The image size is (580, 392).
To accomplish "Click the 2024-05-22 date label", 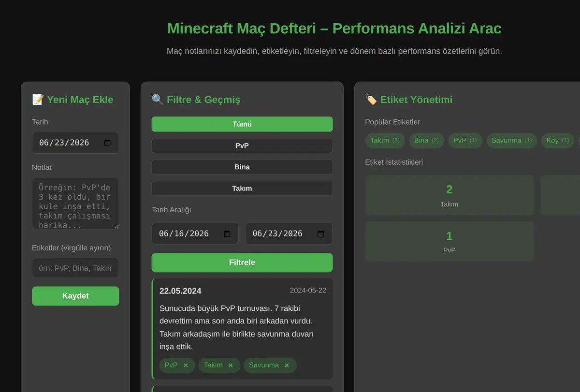I will point(308,290).
